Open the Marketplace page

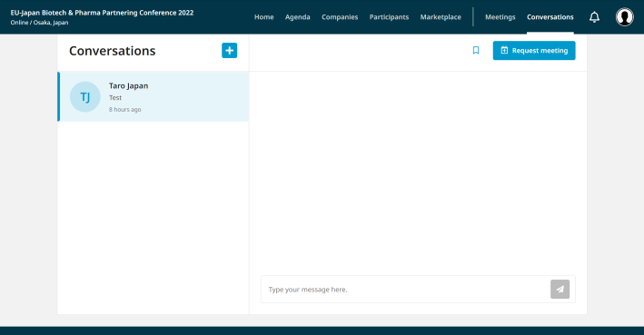(x=441, y=17)
